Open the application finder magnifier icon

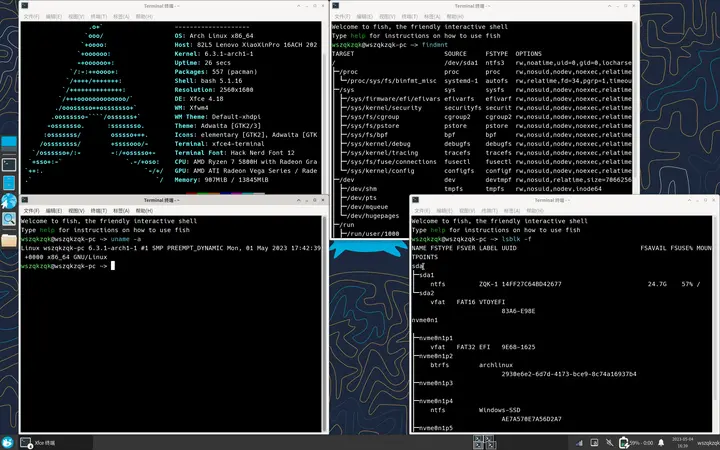pyautogui.click(x=9, y=219)
